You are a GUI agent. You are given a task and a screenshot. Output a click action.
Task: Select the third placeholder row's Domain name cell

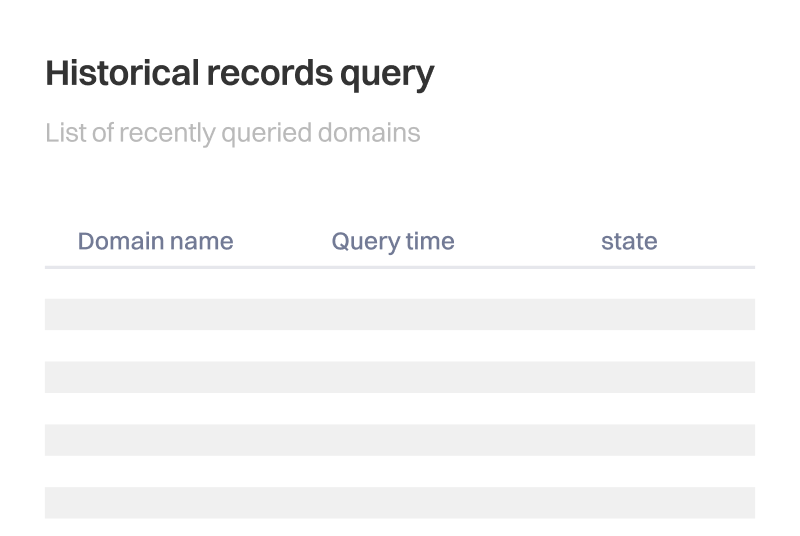coord(155,440)
